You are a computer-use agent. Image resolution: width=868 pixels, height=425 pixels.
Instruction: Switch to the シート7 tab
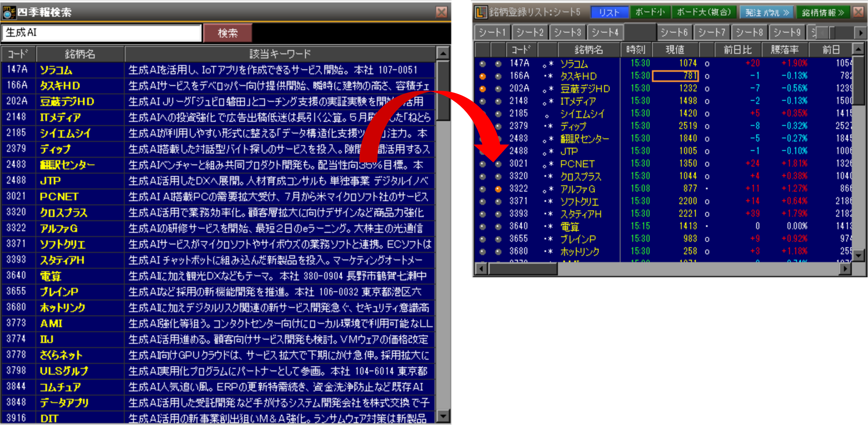coord(712,33)
